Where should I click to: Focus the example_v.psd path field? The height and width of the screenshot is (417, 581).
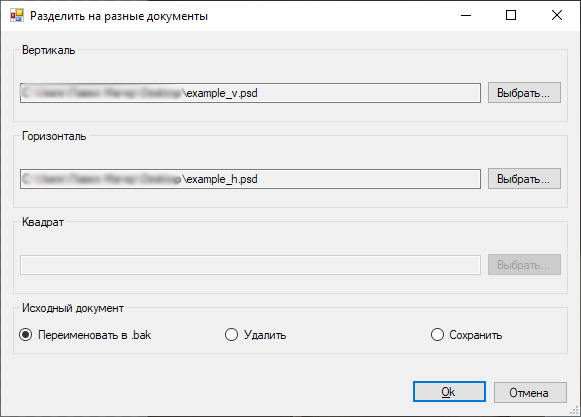[250, 93]
